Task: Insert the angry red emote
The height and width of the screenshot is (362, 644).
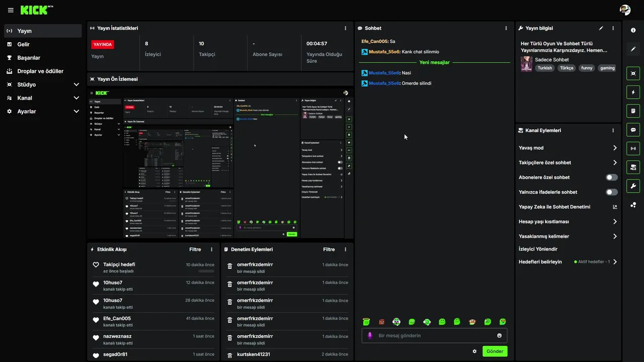Action: click(381, 321)
